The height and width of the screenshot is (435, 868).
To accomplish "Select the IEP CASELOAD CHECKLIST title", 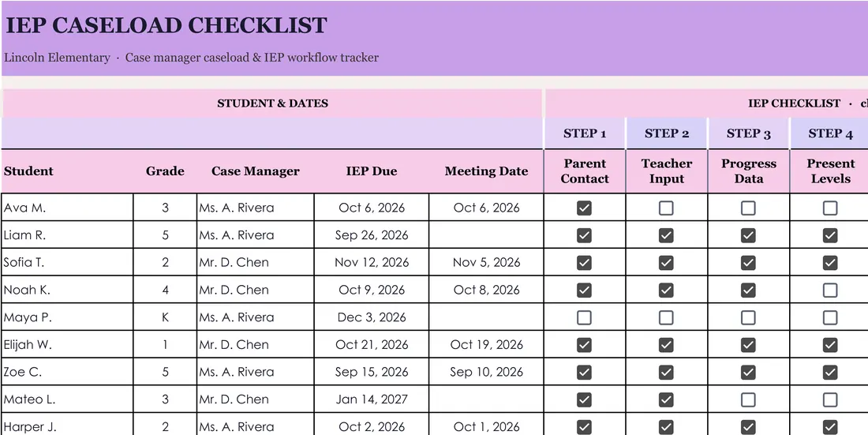I will pos(166,25).
